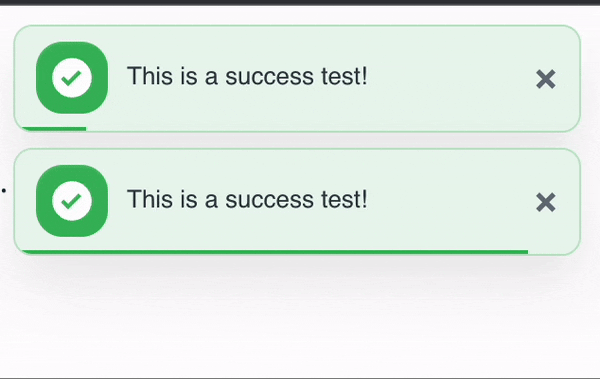This screenshot has height=379, width=600.
Task: Click the gap between the two notifications
Action: (x=297, y=140)
